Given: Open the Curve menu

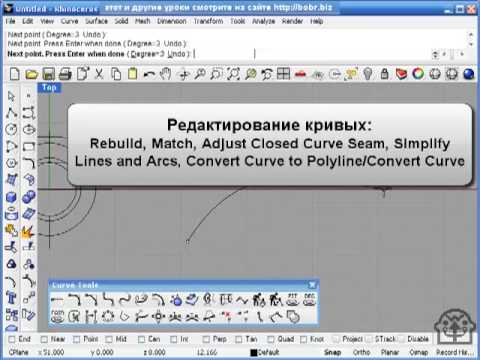Looking at the screenshot, I should 69,21.
